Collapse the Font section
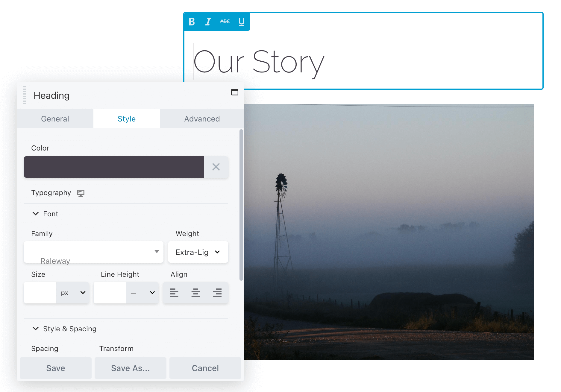 pos(36,214)
